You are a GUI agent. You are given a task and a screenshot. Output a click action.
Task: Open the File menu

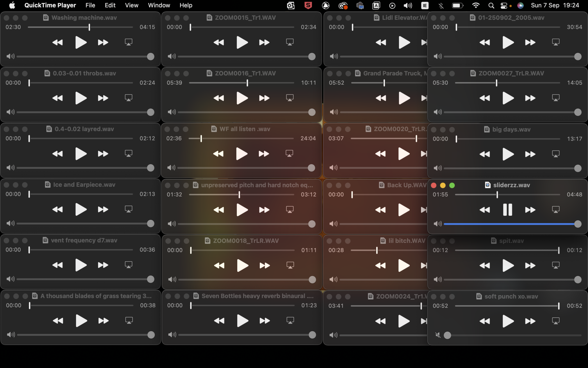90,5
